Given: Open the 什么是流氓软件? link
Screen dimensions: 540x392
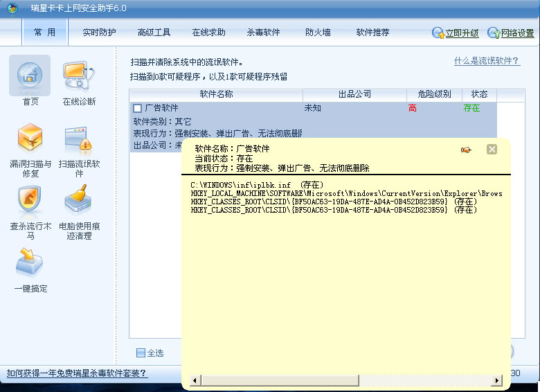Looking at the screenshot, I should coord(487,61).
